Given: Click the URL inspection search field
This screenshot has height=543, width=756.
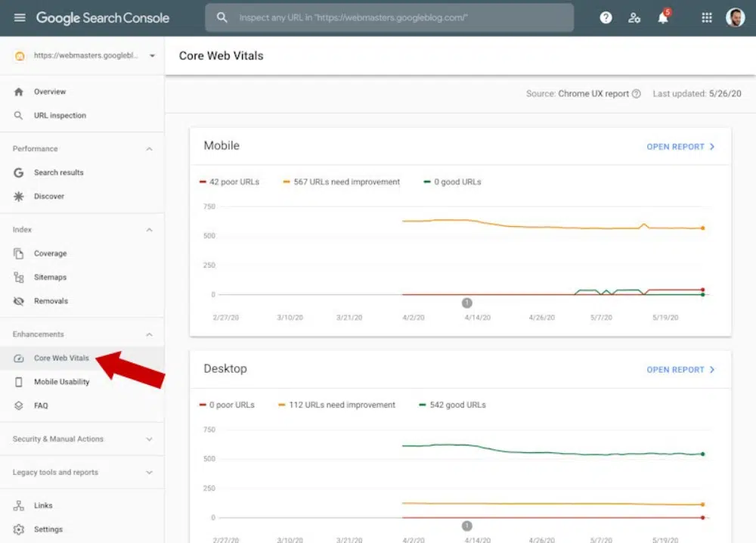Looking at the screenshot, I should pyautogui.click(x=389, y=17).
